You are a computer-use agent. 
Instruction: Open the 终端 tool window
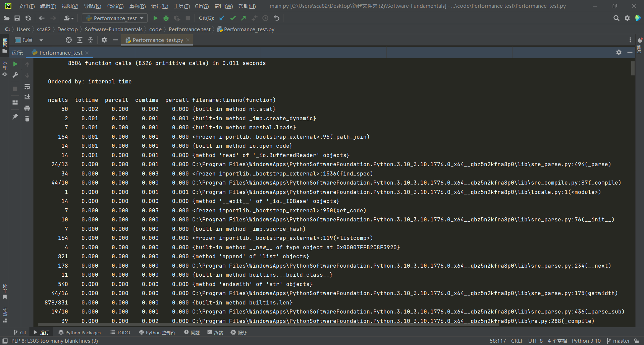click(215, 332)
